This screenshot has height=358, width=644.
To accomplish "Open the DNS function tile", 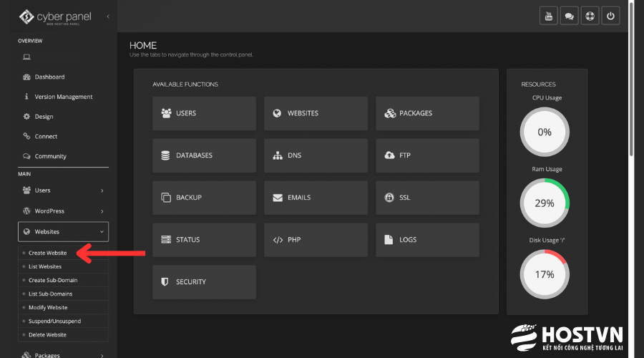I will (x=316, y=155).
